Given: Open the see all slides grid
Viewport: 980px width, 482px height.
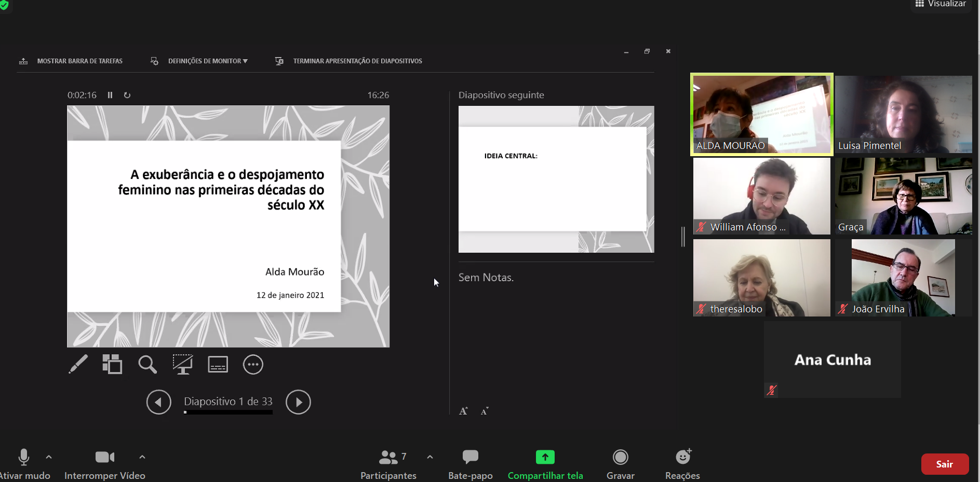Looking at the screenshot, I should point(112,364).
